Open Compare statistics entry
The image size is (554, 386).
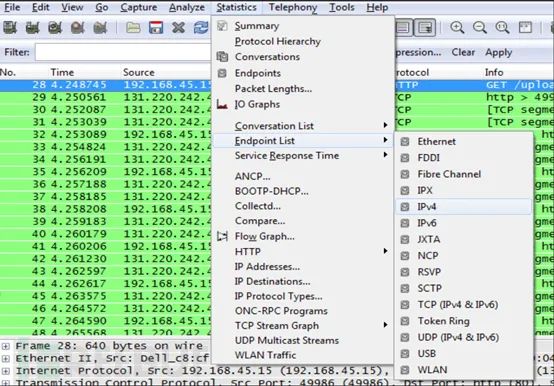[x=260, y=221]
